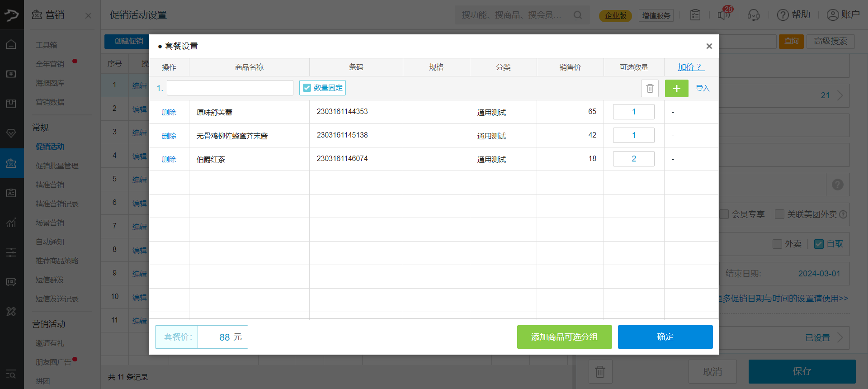Click 高级搜索 button

(830, 41)
